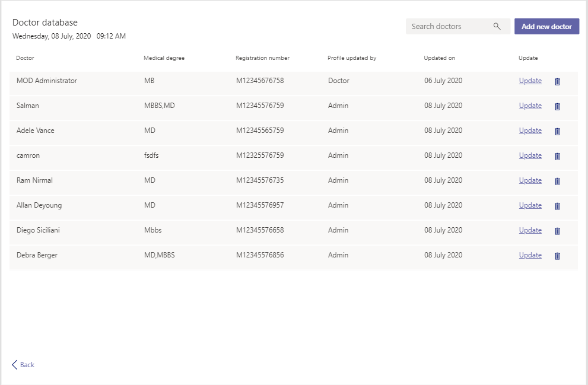Click Update in Allan Deyoung's row

(x=530, y=205)
